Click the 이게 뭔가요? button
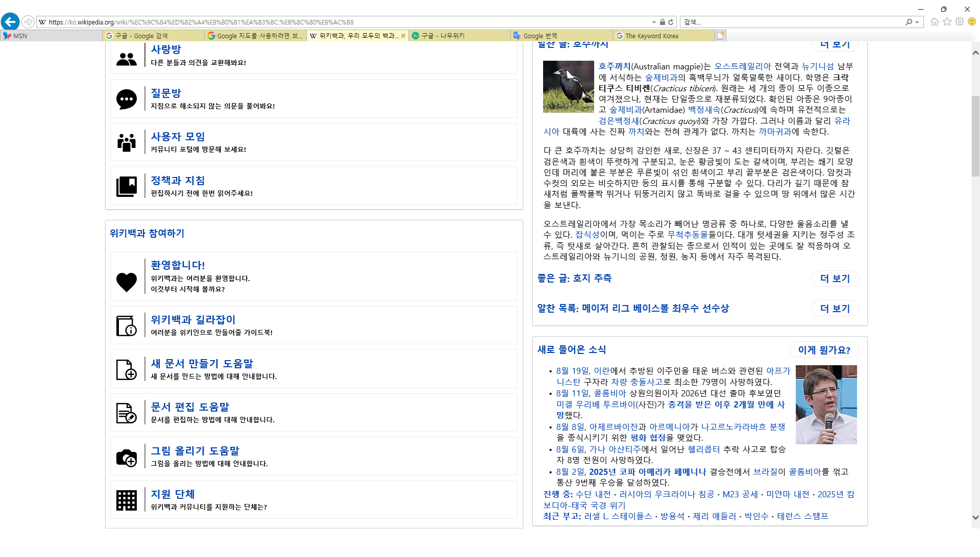 pyautogui.click(x=824, y=350)
